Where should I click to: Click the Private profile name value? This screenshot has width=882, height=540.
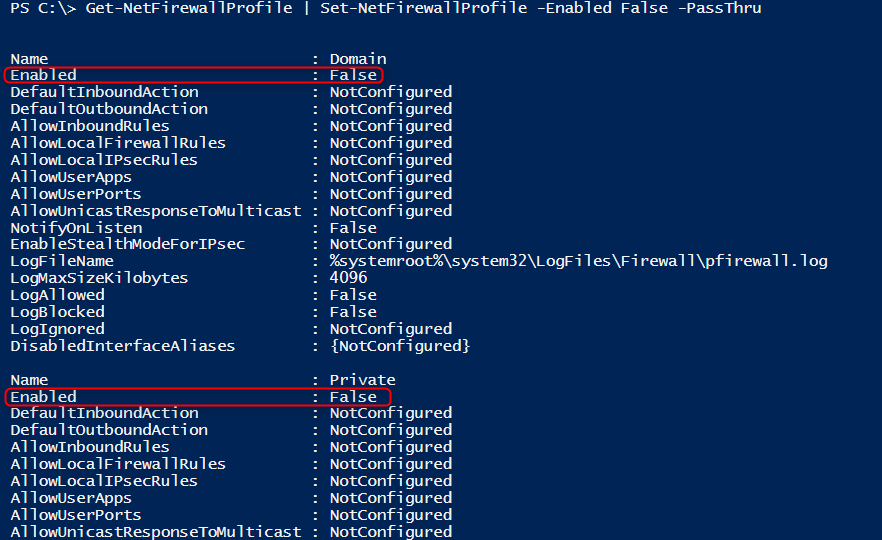362,380
